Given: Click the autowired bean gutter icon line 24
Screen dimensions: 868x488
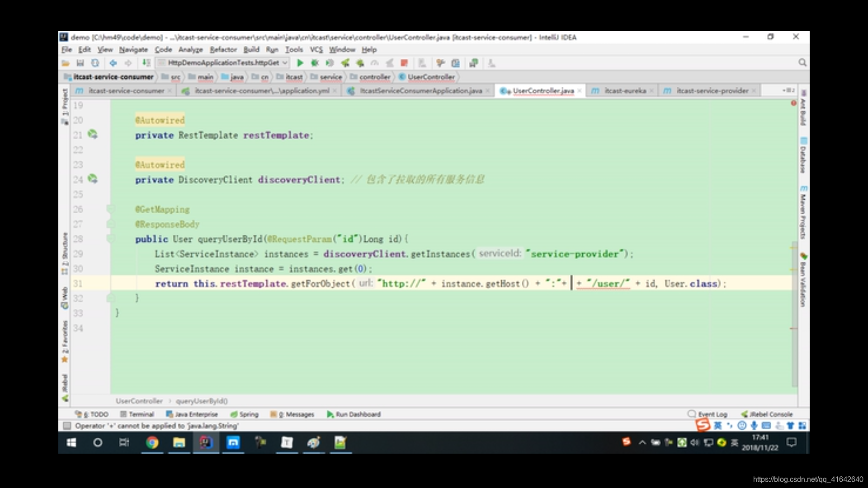Looking at the screenshot, I should [93, 179].
